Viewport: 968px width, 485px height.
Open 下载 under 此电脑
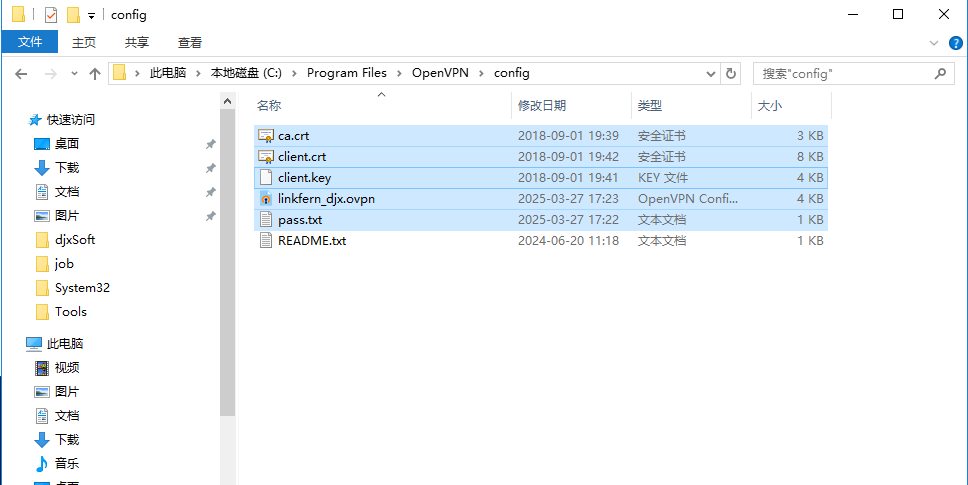[67, 440]
